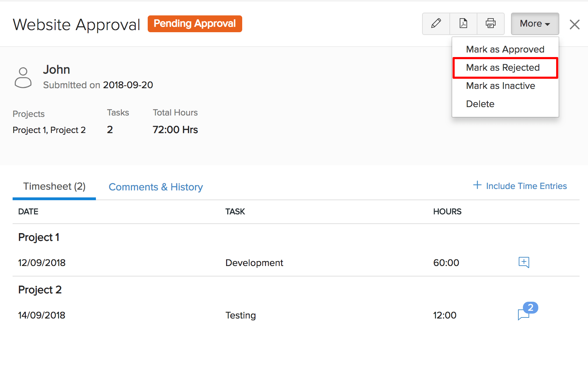
Task: Click the Include Time Entries link
Action: 526,186
